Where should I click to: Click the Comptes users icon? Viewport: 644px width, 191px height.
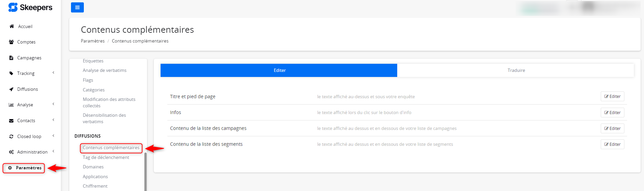pyautogui.click(x=11, y=42)
